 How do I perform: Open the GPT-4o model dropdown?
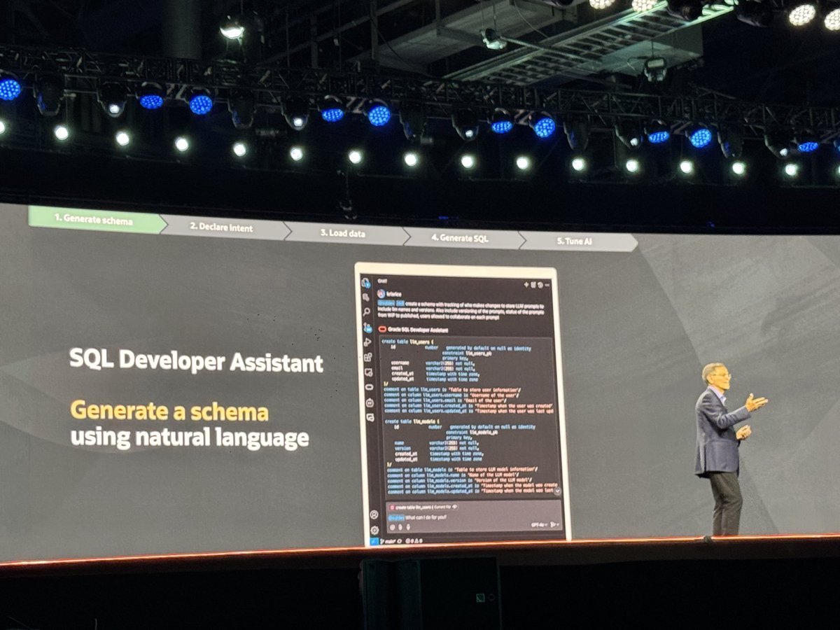click(x=539, y=524)
